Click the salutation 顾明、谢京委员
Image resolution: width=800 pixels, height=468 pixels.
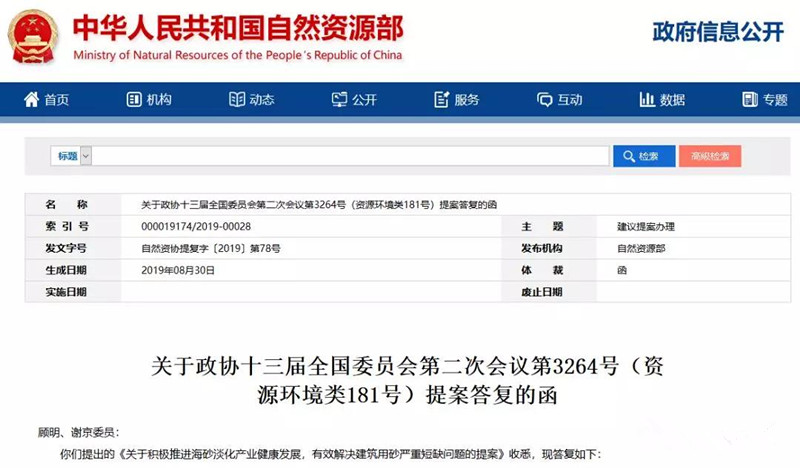(78, 433)
